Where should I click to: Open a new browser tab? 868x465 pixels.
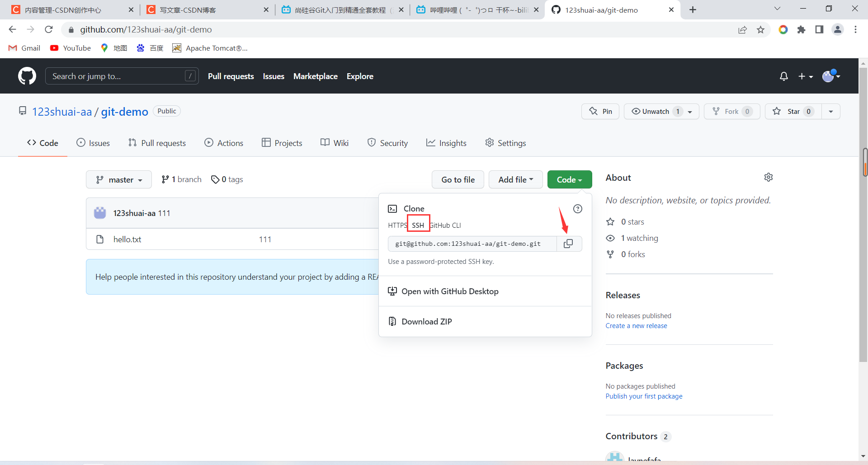click(x=693, y=9)
